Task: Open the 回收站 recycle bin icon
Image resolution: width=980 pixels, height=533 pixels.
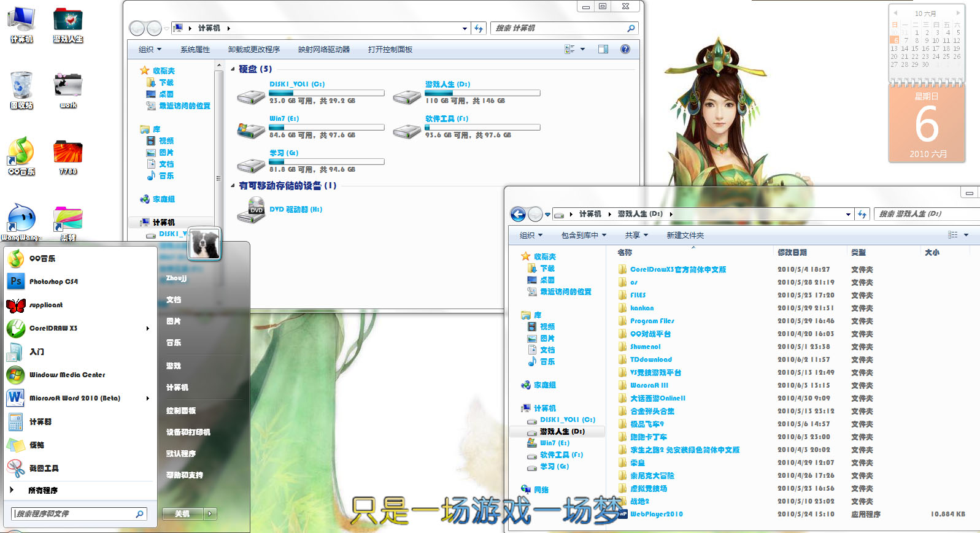Action: pyautogui.click(x=21, y=91)
